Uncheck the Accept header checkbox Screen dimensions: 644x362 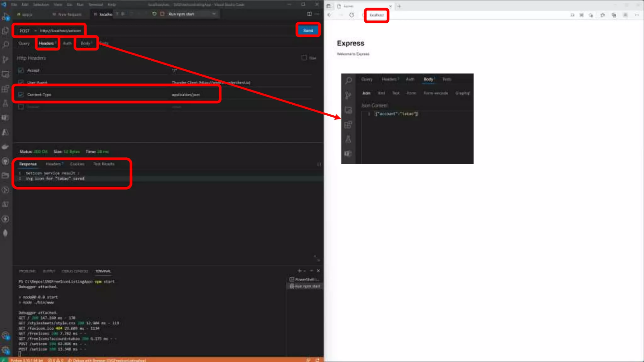click(21, 70)
